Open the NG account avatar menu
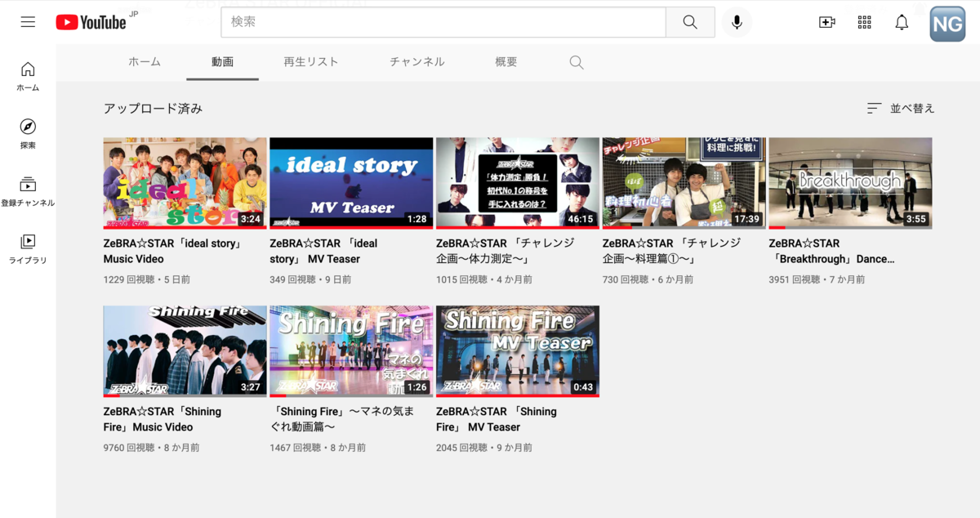 pos(947,24)
